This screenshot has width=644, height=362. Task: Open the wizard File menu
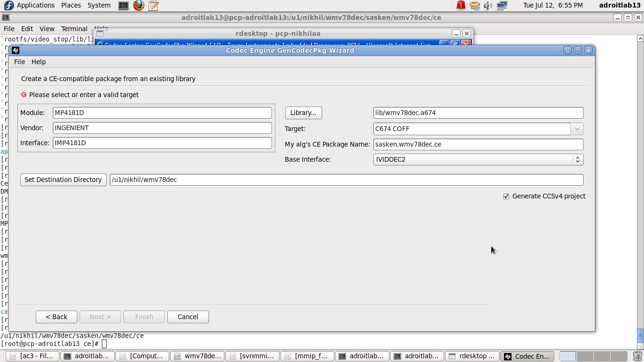(19, 62)
